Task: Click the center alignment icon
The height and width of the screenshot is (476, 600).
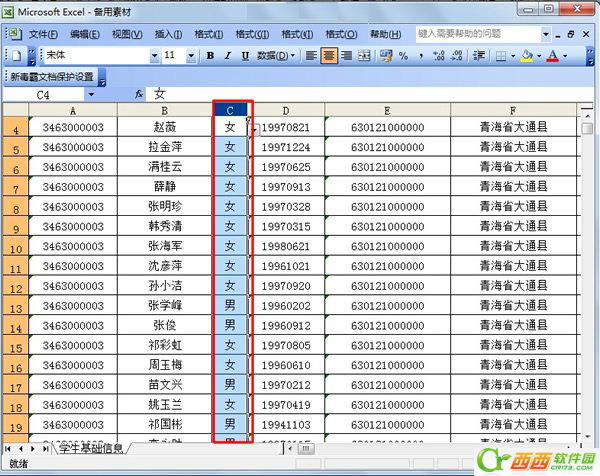Action: [329, 56]
